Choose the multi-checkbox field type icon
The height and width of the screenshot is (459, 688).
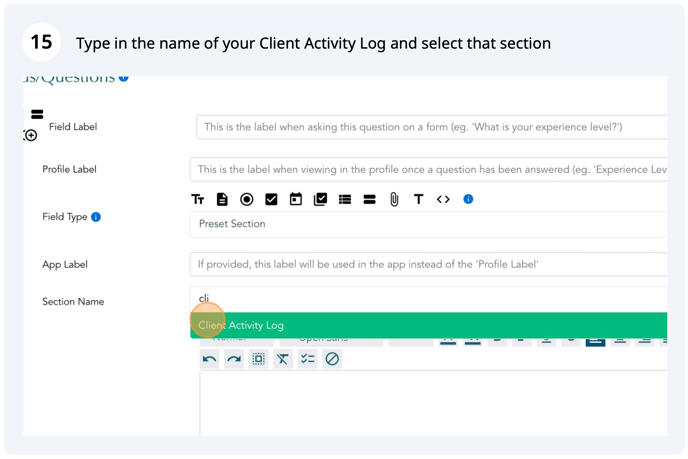point(320,200)
